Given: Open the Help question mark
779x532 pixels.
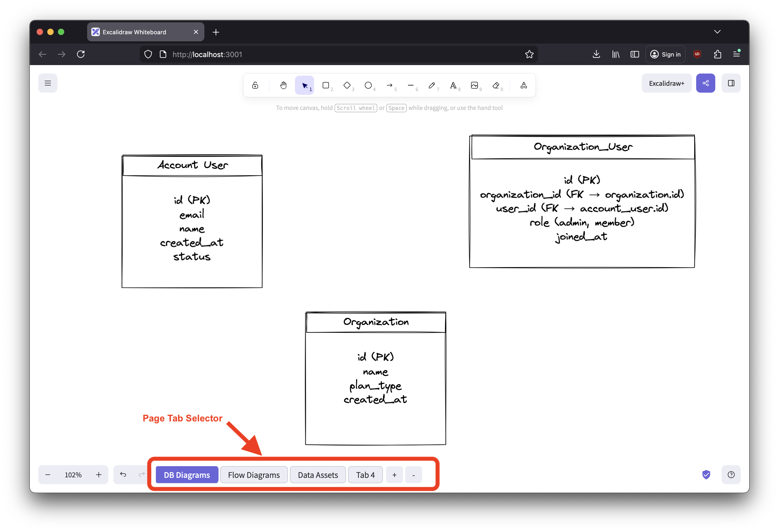Looking at the screenshot, I should [x=731, y=474].
